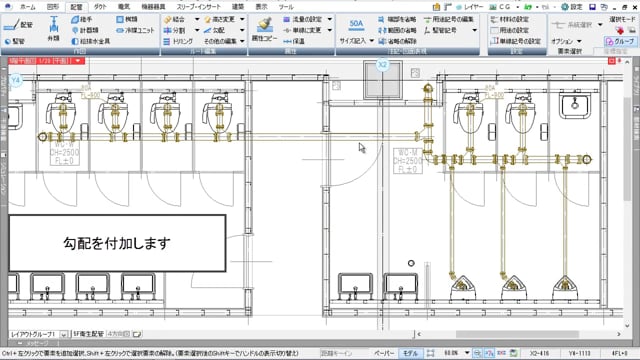Screen dimensions: 640x360
Task: Open the 建築 ribbon tab
Action: click(238, 7)
